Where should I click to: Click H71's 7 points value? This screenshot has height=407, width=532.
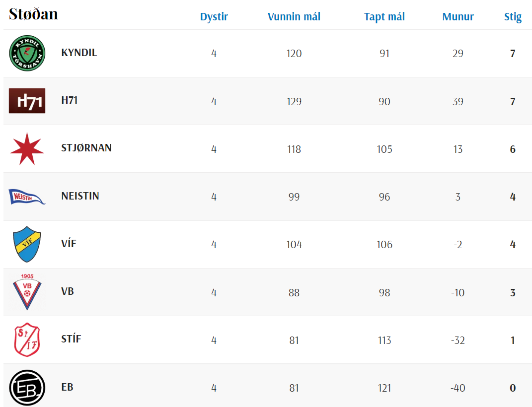pos(513,102)
